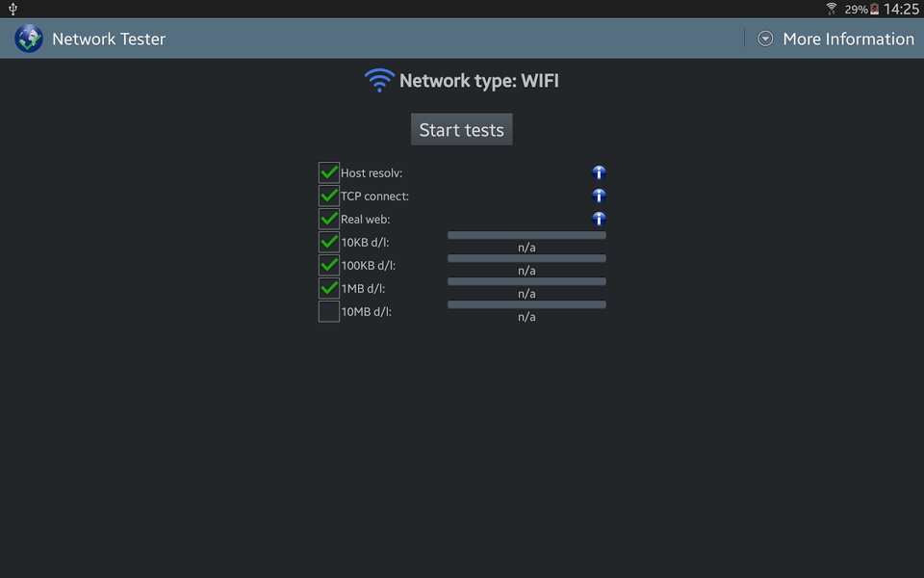The width and height of the screenshot is (924, 578).
Task: Show info for Host resolv test
Action: pos(599,172)
